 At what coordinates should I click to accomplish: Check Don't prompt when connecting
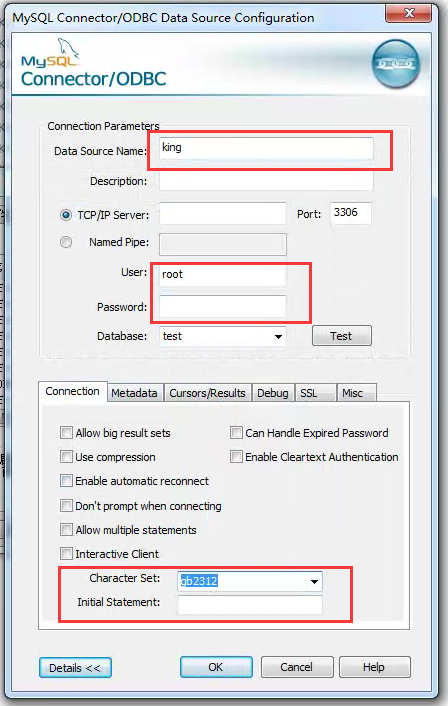pos(66,505)
